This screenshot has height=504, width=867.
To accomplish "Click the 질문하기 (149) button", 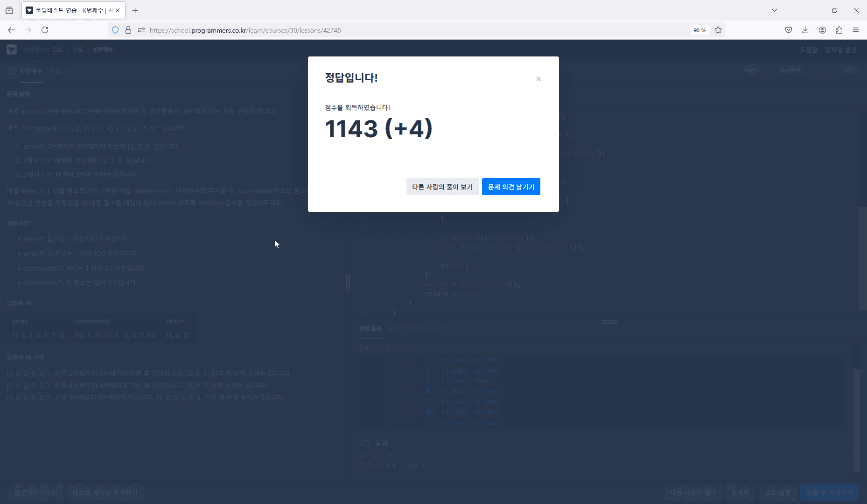I will (x=36, y=493).
